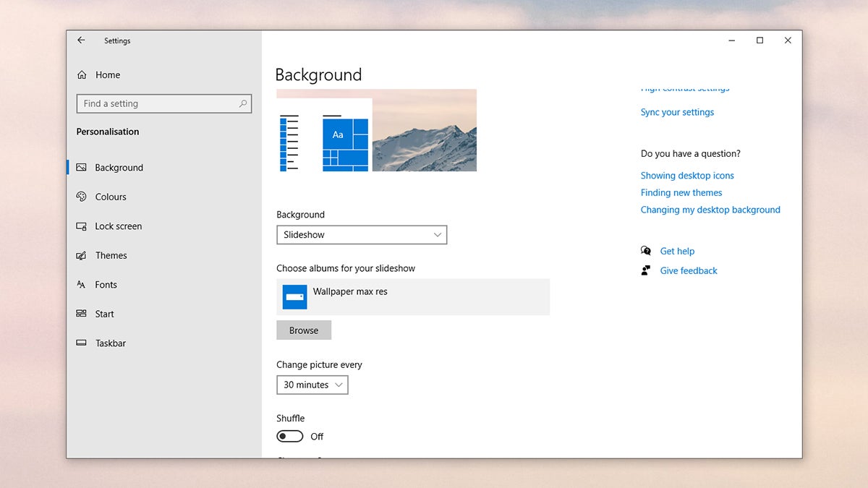Click the Give feedback icon
This screenshot has height=488, width=868.
tap(645, 270)
